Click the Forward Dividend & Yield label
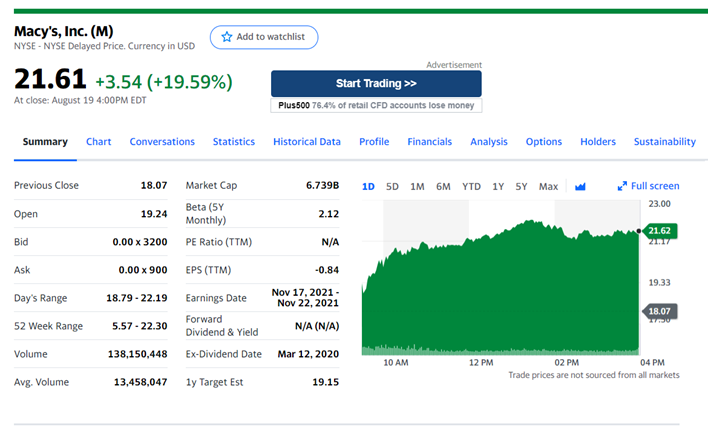 222,326
